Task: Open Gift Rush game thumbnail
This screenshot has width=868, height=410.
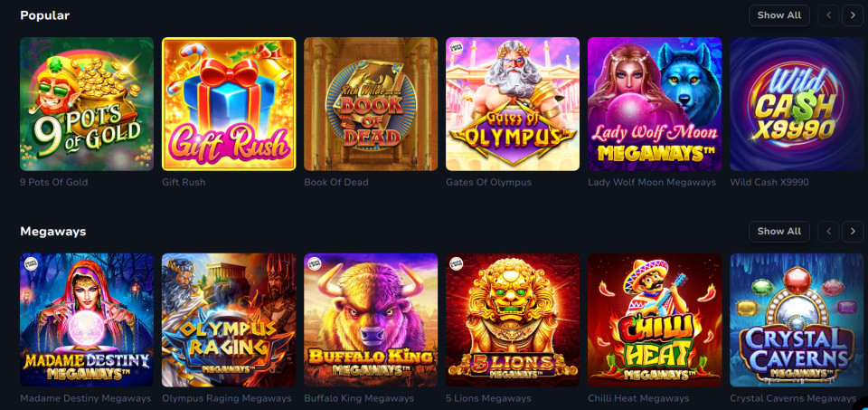Action: [x=229, y=104]
